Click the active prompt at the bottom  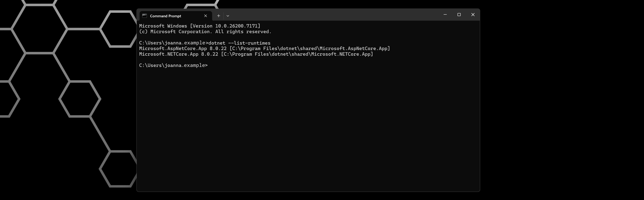173,65
